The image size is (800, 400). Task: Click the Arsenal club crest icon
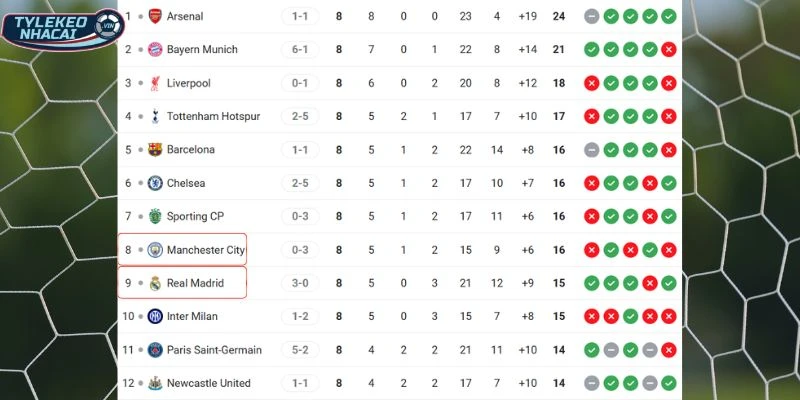(154, 16)
